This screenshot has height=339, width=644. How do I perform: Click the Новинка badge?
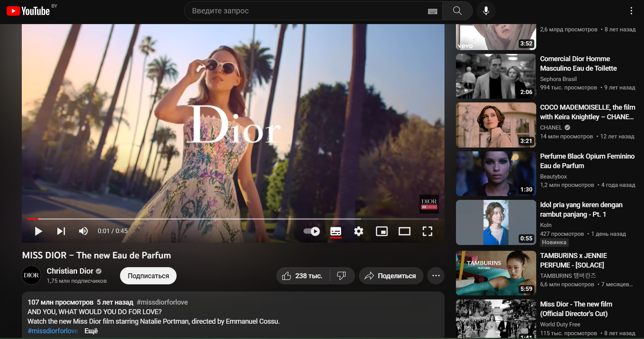tap(554, 242)
